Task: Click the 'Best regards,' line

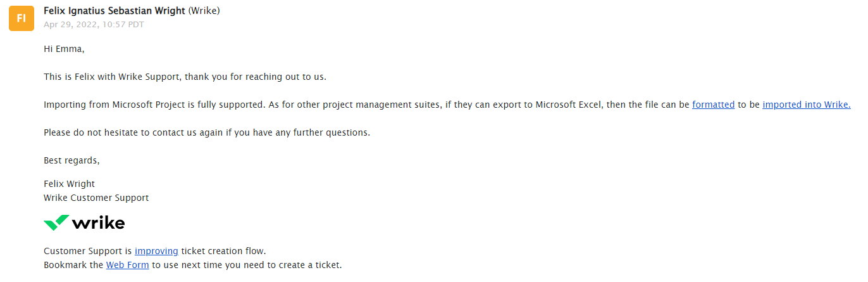Action: [71, 161]
